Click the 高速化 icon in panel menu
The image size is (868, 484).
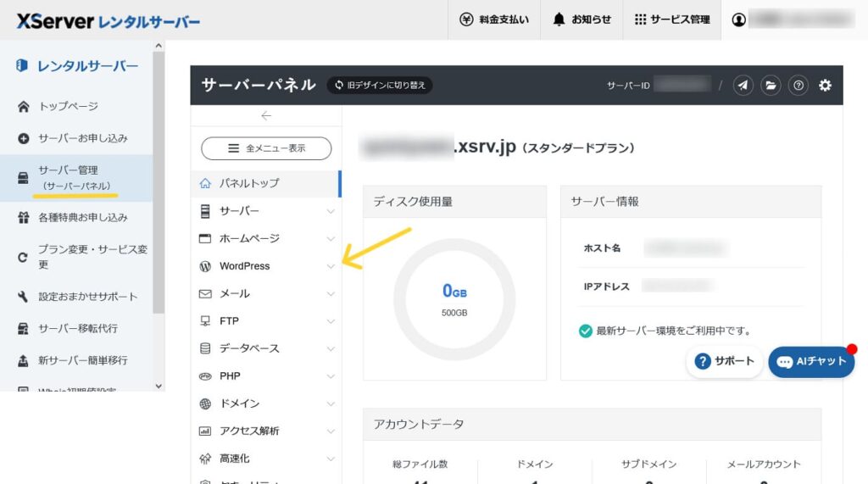pyautogui.click(x=205, y=459)
